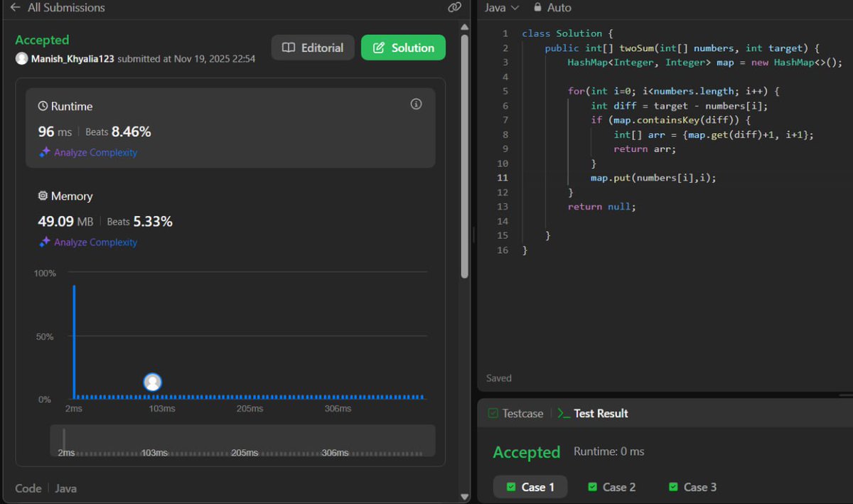Select the Case 3 result
This screenshot has width=853, height=504.
click(692, 487)
